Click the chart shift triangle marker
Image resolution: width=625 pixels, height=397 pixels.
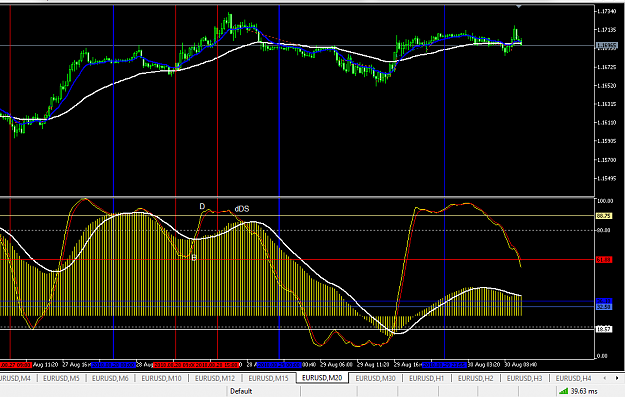point(519,7)
